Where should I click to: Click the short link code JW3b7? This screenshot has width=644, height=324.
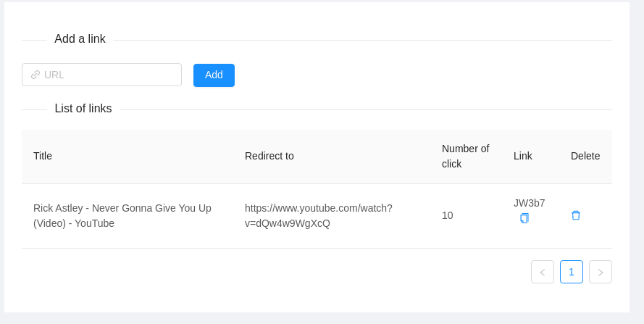(530, 203)
